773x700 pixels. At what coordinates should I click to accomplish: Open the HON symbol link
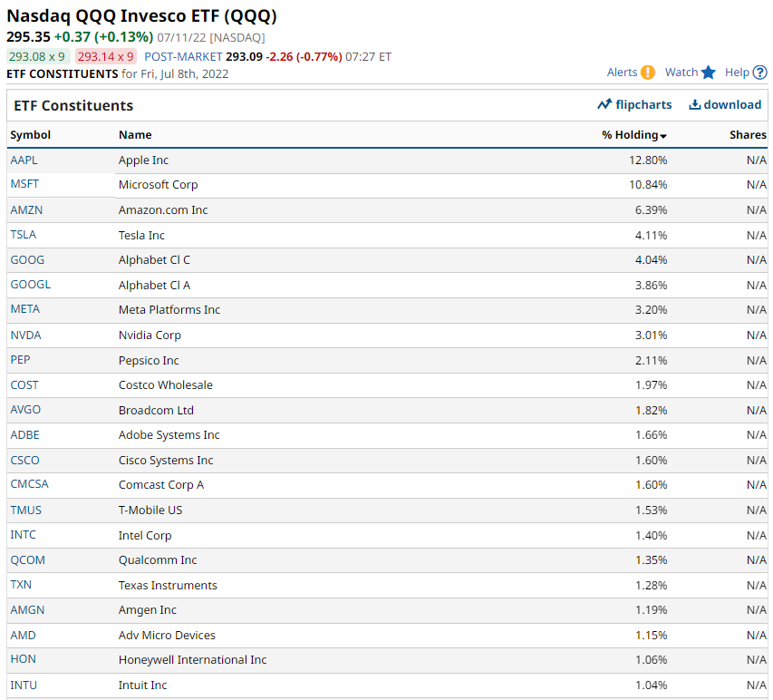(24, 659)
